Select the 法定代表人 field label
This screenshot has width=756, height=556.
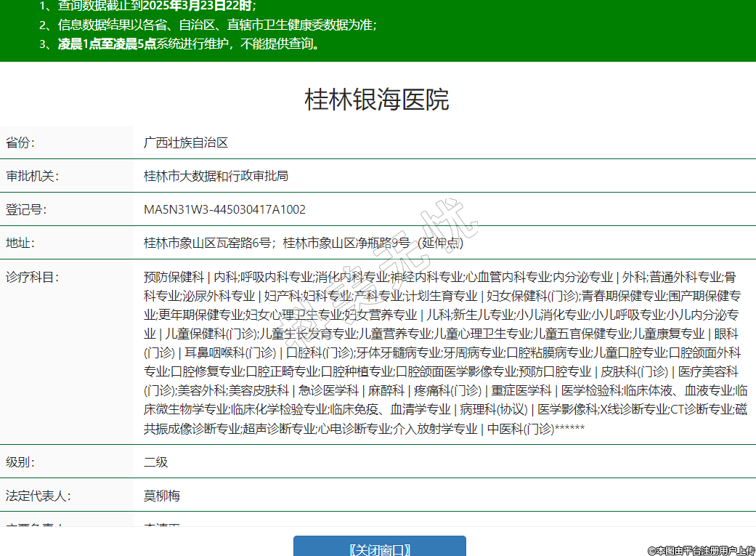click(x=38, y=496)
